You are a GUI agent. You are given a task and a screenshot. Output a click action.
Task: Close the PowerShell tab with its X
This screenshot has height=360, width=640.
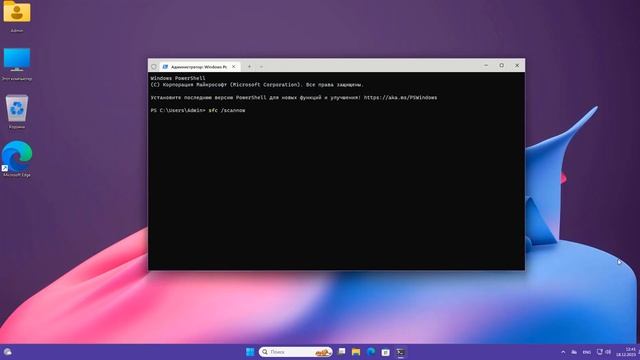[233, 67]
